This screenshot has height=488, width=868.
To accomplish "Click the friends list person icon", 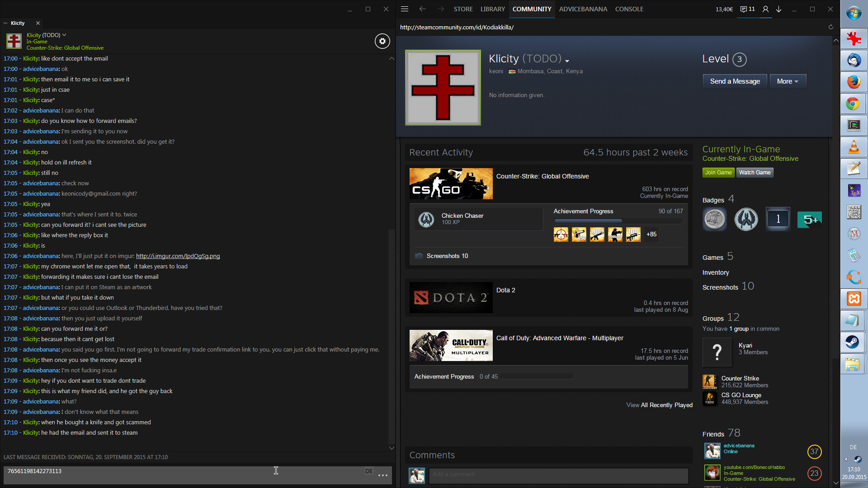I will (x=765, y=9).
